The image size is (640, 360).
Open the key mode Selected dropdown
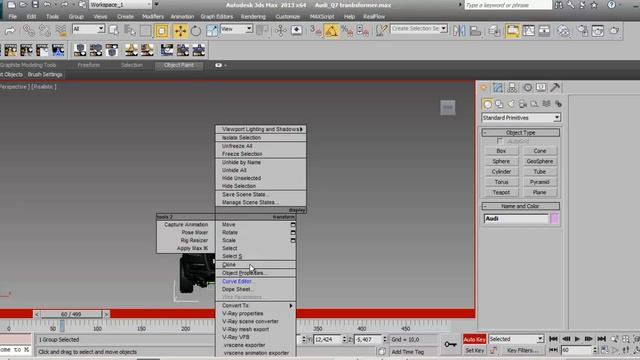[x=516, y=339]
